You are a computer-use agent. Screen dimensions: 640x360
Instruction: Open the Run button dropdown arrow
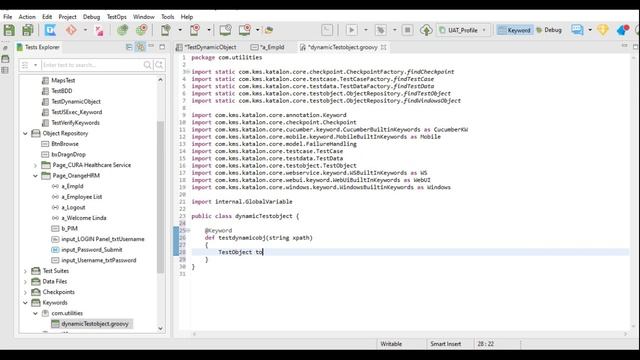(365, 30)
